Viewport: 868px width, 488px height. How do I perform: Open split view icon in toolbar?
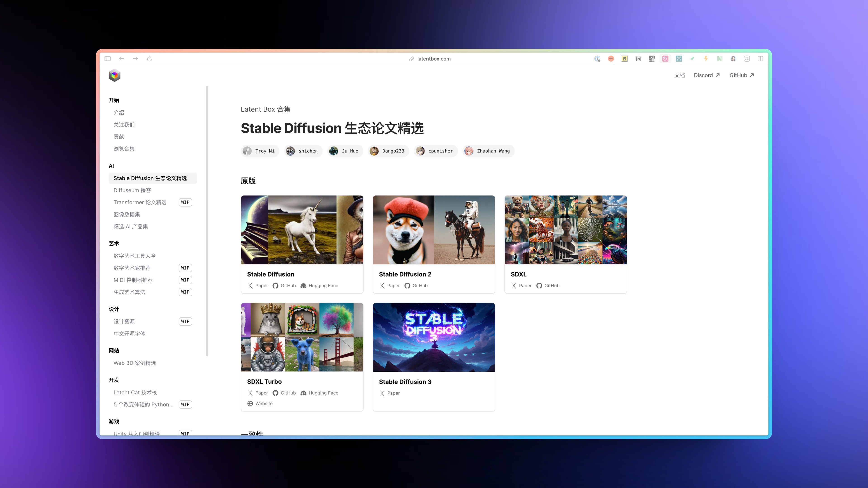pyautogui.click(x=760, y=59)
